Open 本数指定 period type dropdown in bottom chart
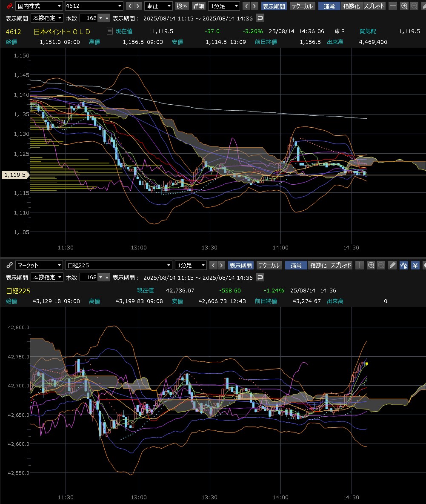Viewport: 426px width, 504px height. pyautogui.click(x=47, y=278)
